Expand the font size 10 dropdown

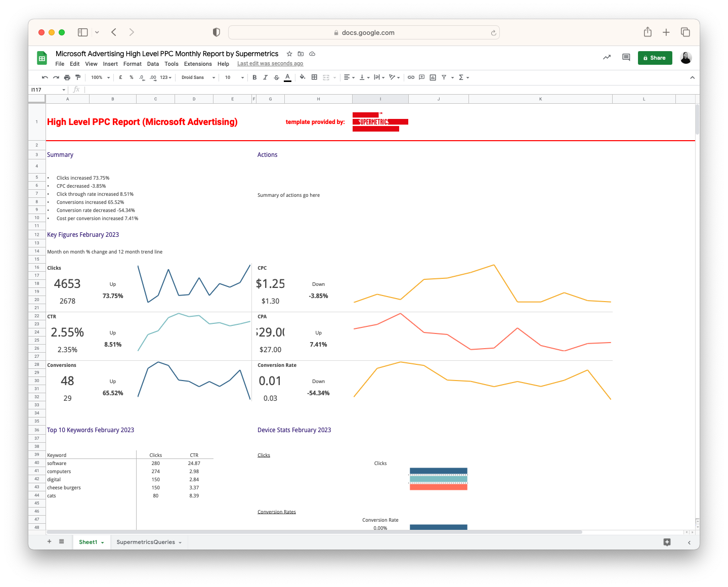(x=235, y=77)
